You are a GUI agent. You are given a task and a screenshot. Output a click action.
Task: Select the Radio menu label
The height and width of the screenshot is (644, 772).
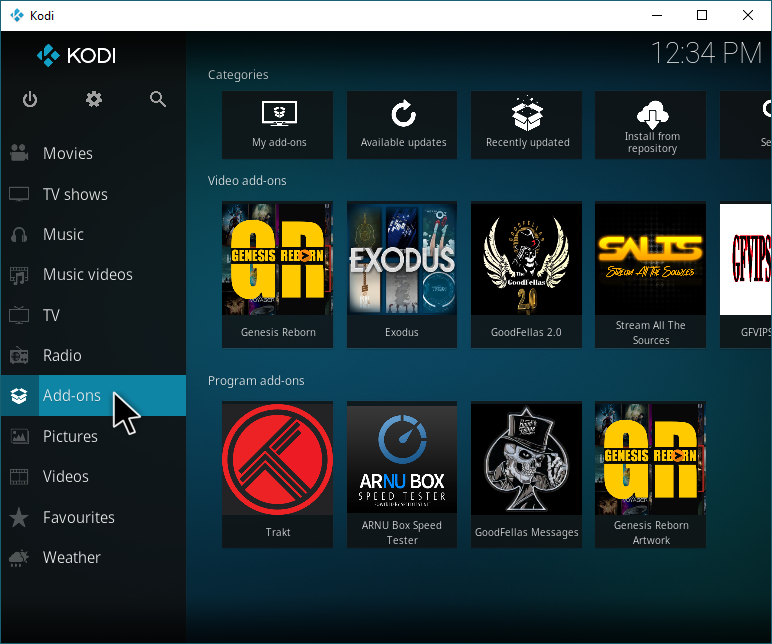pyautogui.click(x=62, y=355)
